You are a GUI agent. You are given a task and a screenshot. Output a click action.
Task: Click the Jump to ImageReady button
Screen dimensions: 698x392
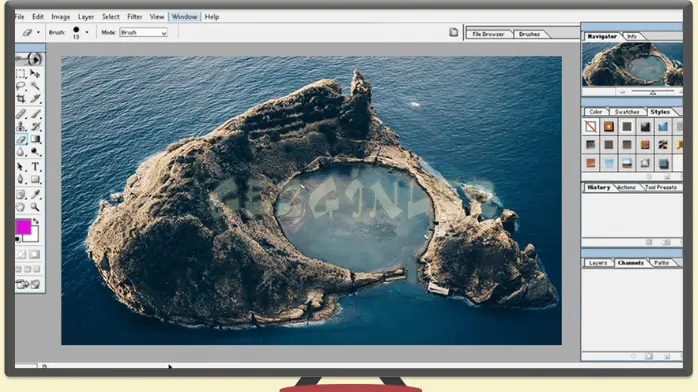tap(28, 284)
